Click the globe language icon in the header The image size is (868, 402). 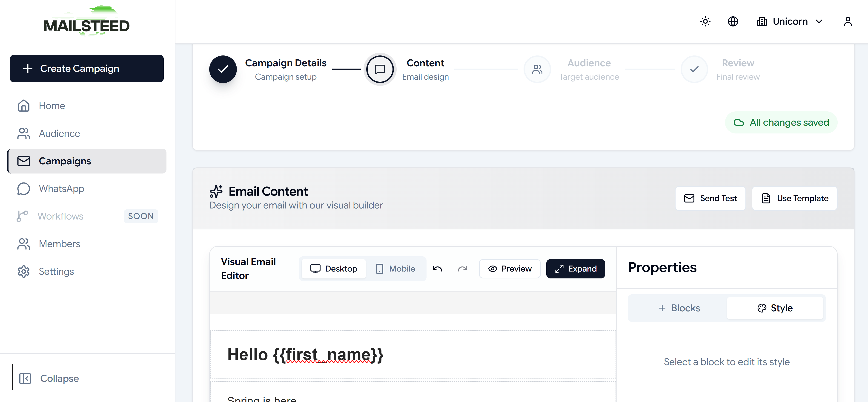(733, 21)
